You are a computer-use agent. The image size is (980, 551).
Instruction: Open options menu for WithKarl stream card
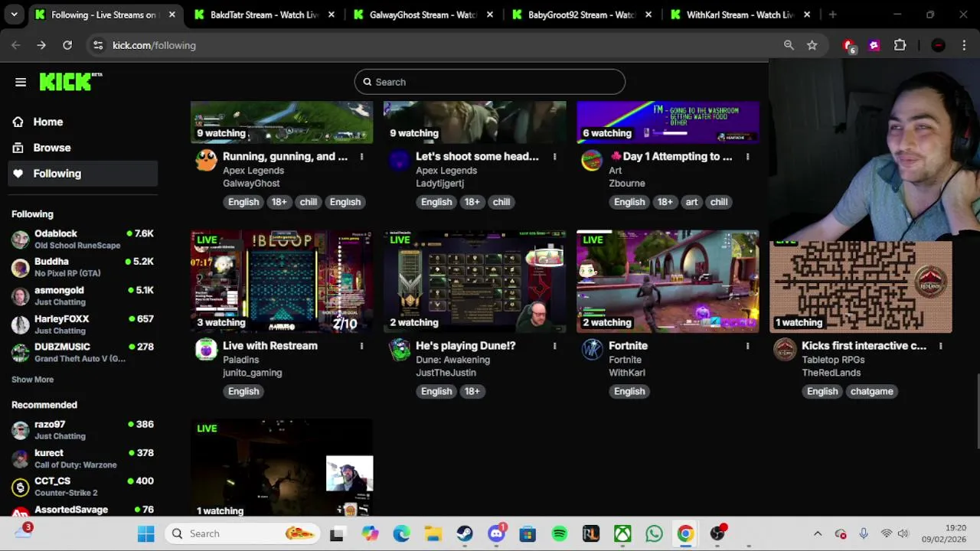click(747, 346)
